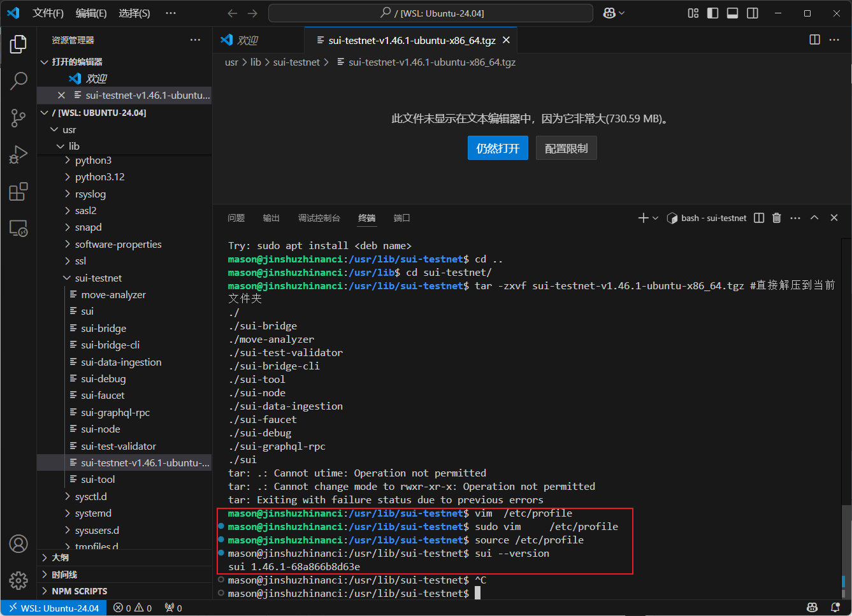The image size is (852, 616).
Task: Open the terminal launch profile dropdown
Action: pyautogui.click(x=655, y=218)
